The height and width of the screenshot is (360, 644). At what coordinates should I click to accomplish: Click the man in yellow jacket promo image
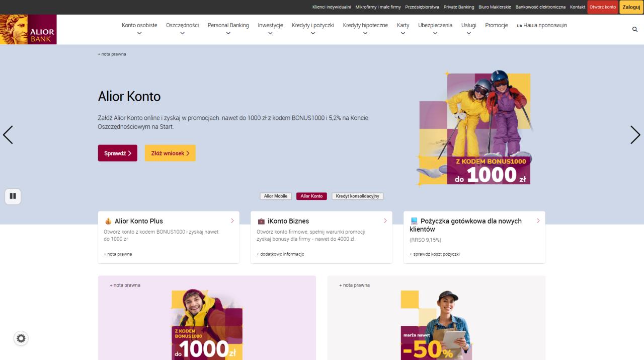coord(207,324)
